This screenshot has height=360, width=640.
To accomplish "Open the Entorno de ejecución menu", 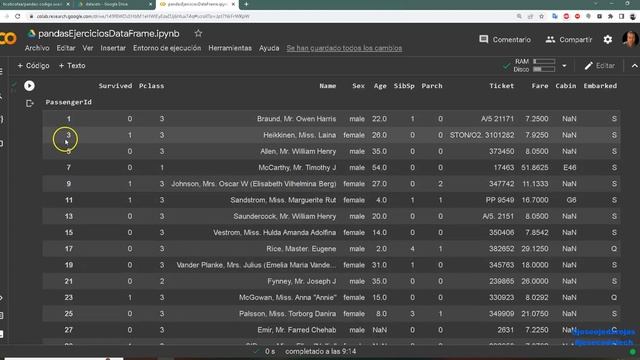I will coord(167,48).
